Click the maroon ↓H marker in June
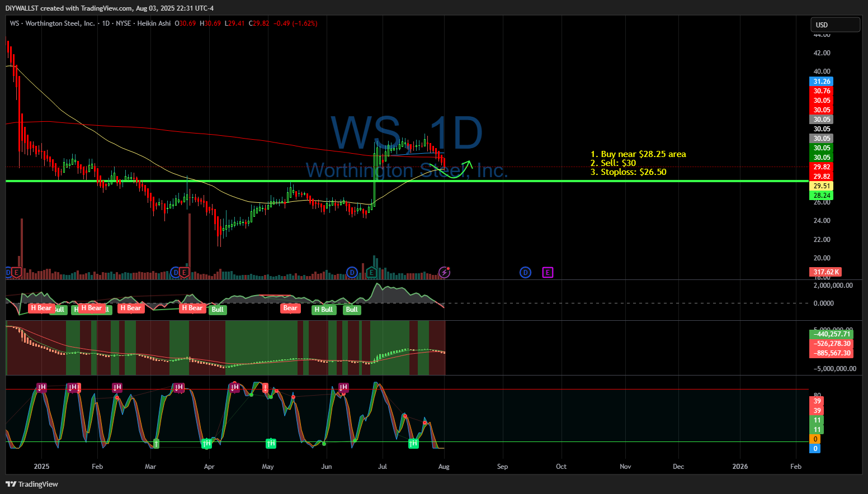The height and width of the screenshot is (494, 868). tap(343, 387)
